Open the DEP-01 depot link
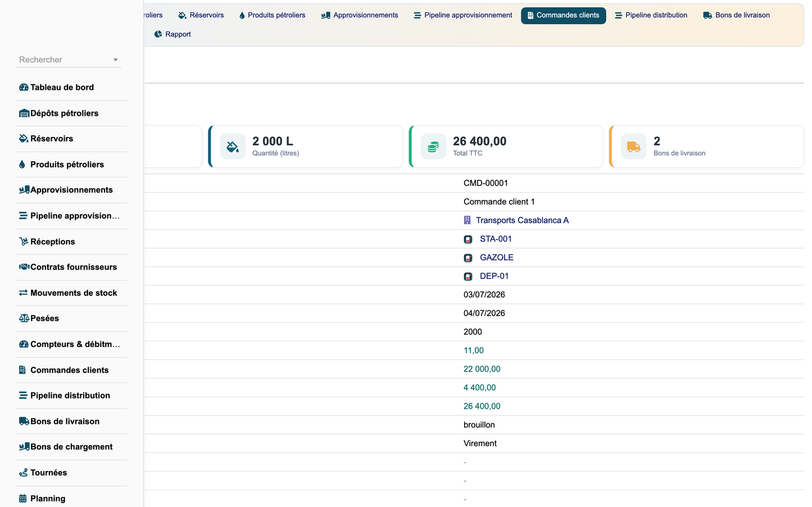Screen dimensions: 812x507 495,276
